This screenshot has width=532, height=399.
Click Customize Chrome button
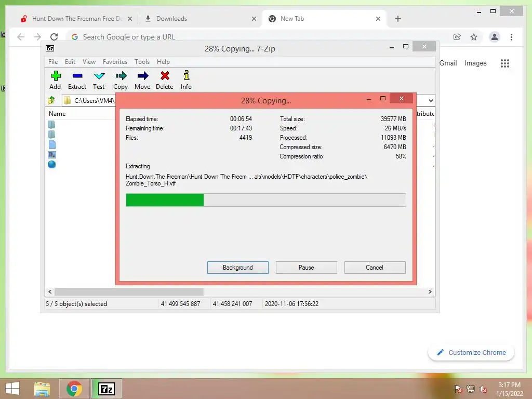(x=471, y=353)
